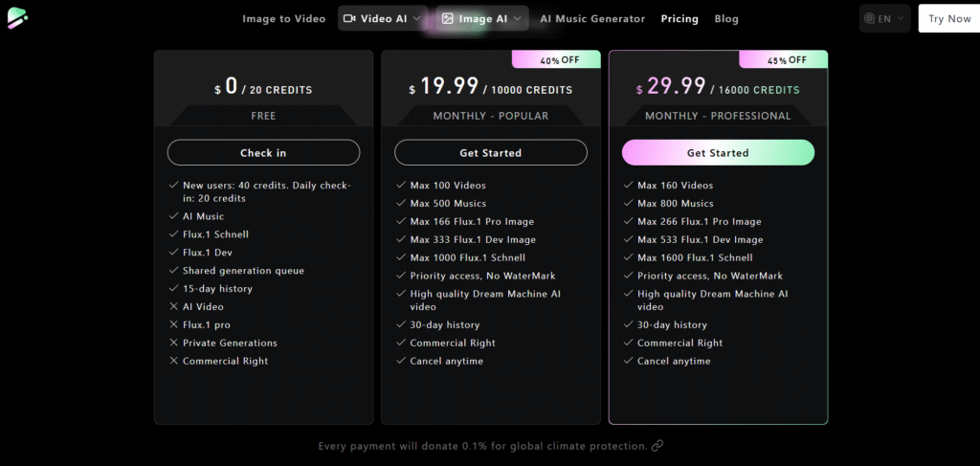Click the checkmark beside Max 160 Videos
This screenshot has height=466, width=980.
629,186
